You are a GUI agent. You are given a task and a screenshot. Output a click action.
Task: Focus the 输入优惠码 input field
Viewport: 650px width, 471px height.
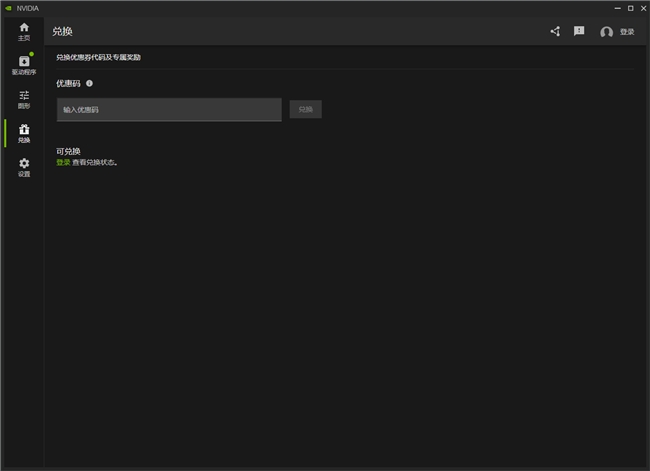(x=169, y=109)
